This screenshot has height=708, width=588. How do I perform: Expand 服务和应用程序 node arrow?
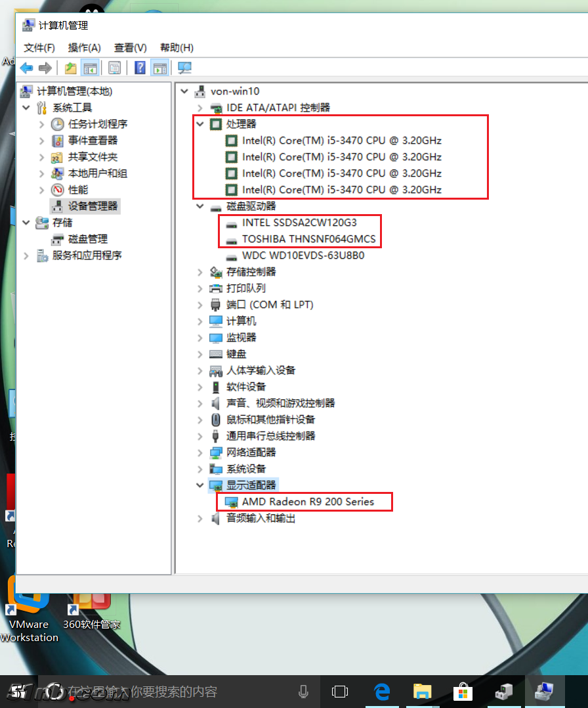26,255
